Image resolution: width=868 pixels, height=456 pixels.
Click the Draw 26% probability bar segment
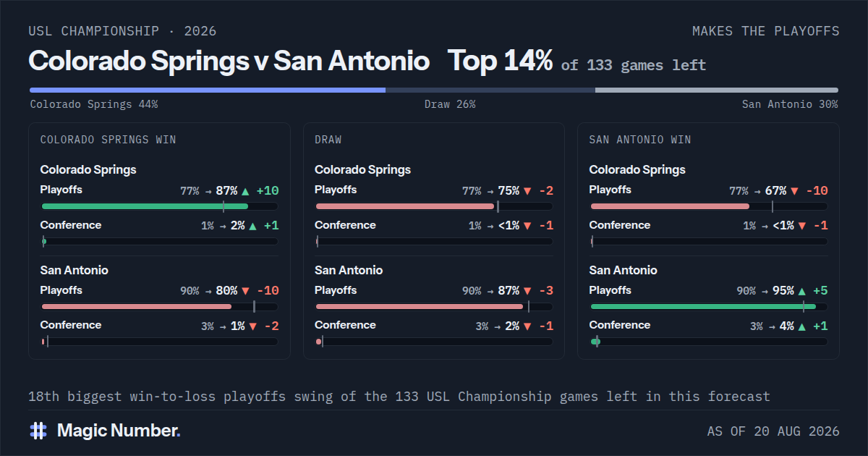490,90
